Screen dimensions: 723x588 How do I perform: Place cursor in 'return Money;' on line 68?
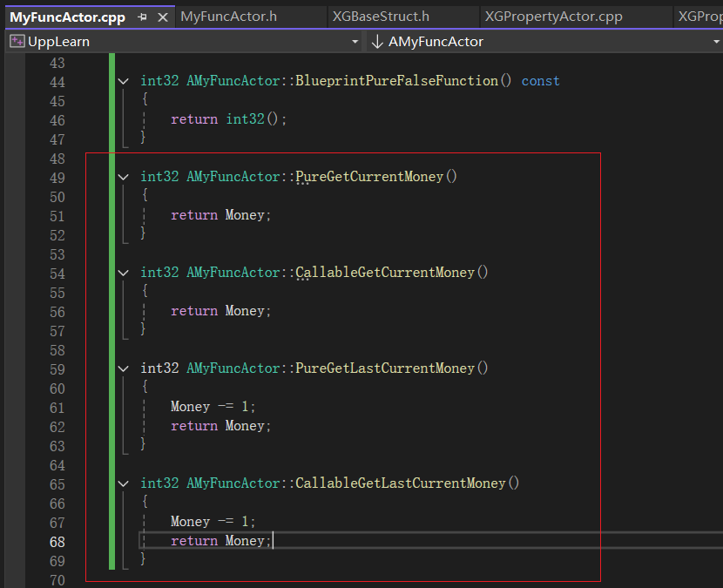[221, 541]
